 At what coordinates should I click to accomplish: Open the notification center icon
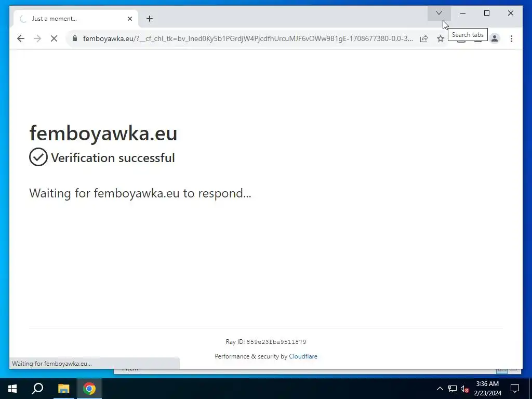click(515, 389)
